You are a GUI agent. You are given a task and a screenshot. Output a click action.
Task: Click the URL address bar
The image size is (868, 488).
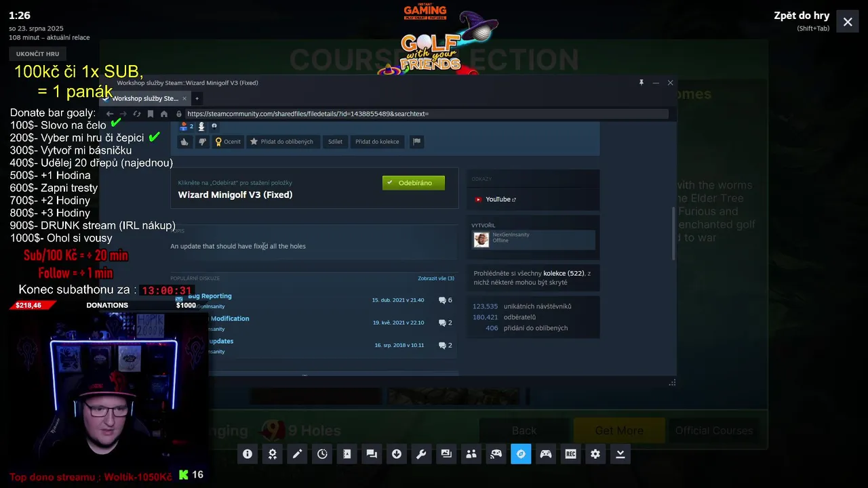[427, 114]
